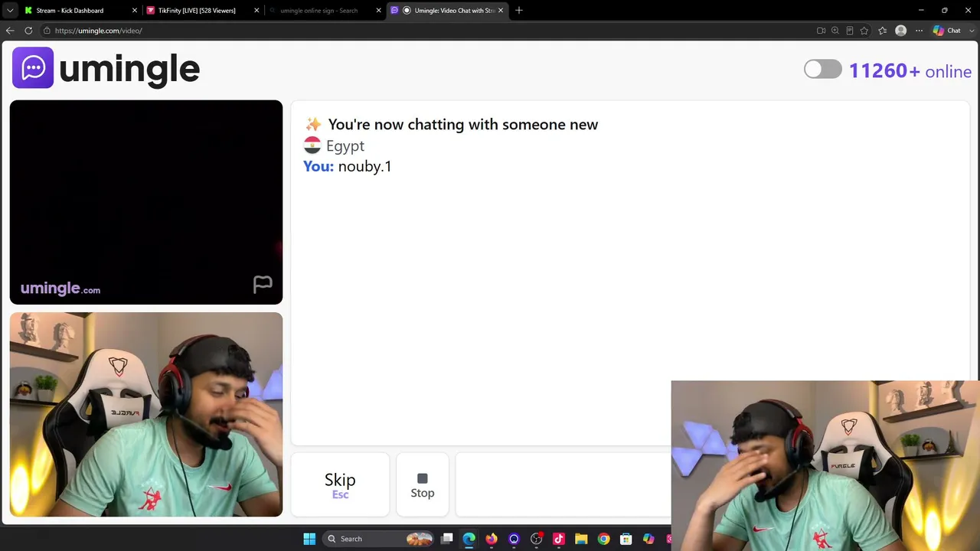Image resolution: width=980 pixels, height=551 pixels.
Task: Focus the chat message input box
Action: click(563, 485)
